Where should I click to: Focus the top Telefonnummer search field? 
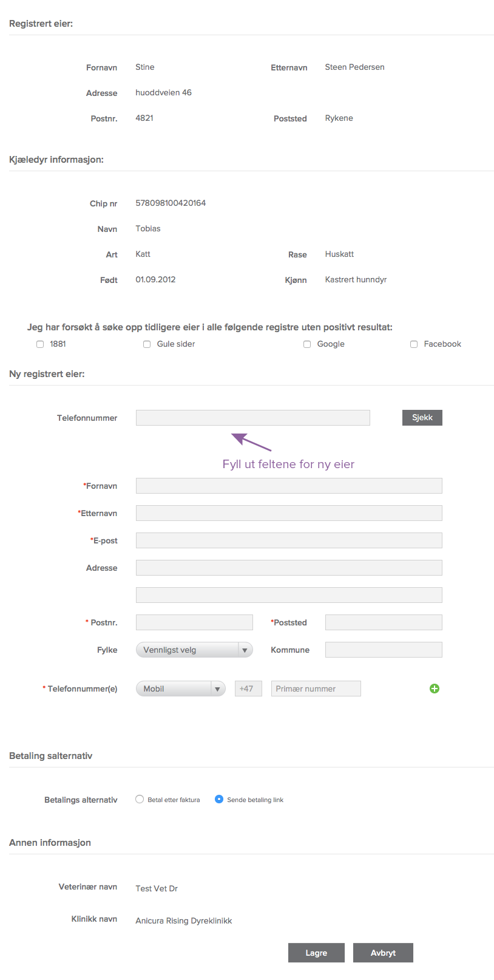[252, 418]
